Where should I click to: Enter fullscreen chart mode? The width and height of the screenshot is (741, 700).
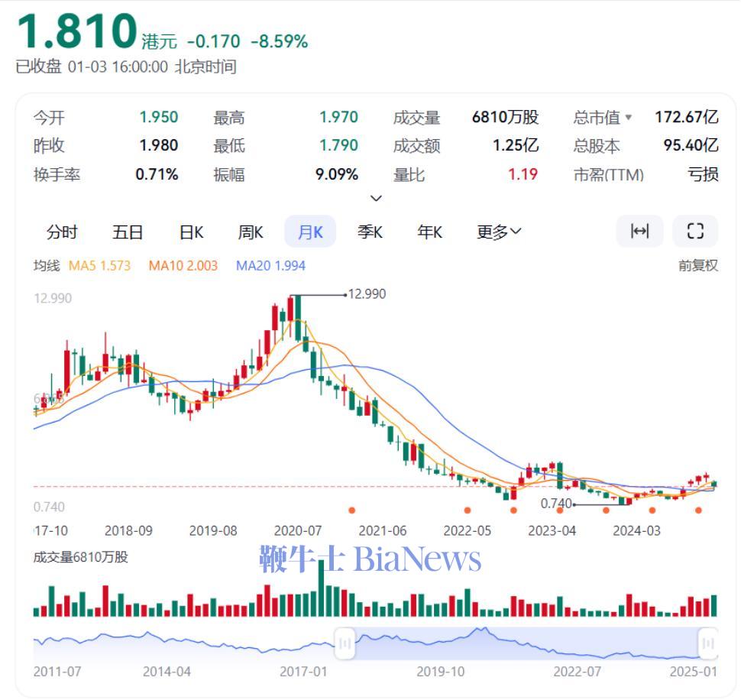694,232
